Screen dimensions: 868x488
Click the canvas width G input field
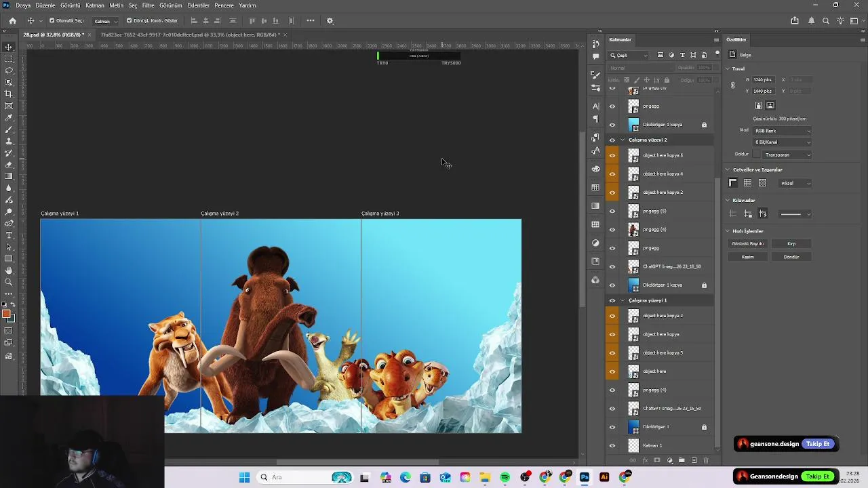[x=763, y=80]
